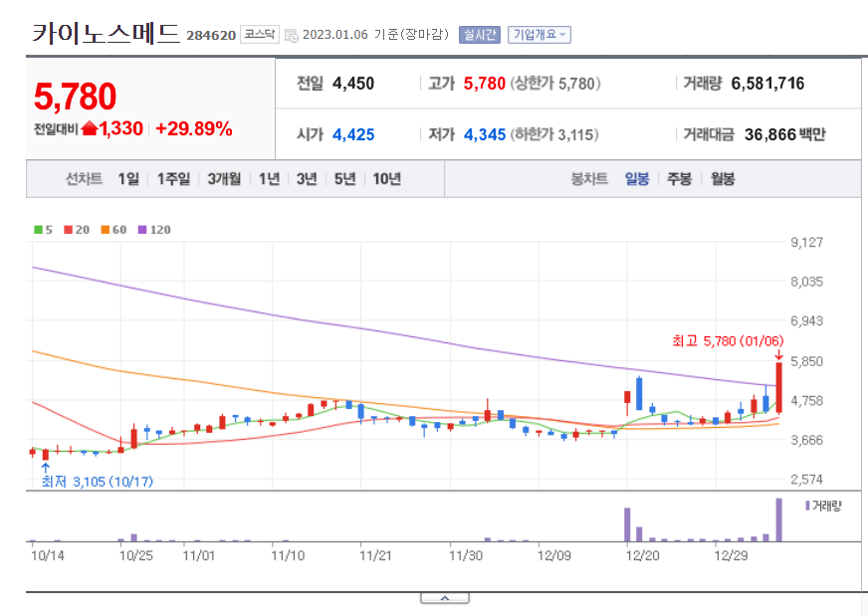Click the 코스닥 market badge
868x616 pixels.
coord(260,34)
